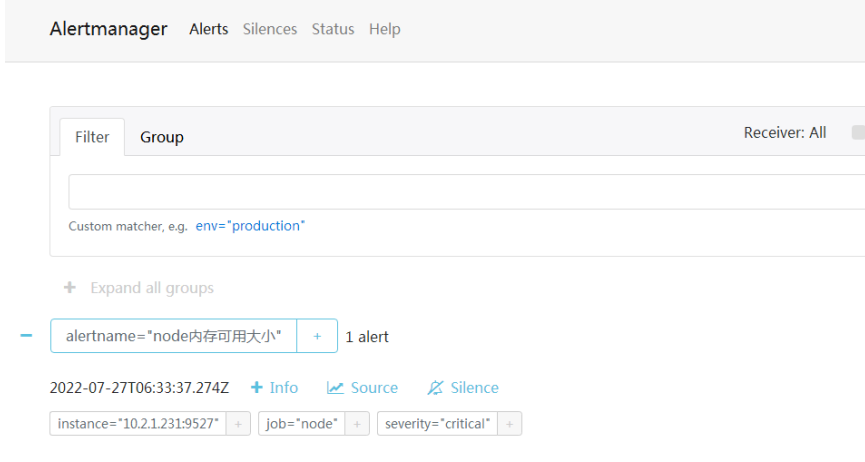Screen dimensions: 865x462
Task: Select the Filter tab
Action: pyautogui.click(x=92, y=137)
